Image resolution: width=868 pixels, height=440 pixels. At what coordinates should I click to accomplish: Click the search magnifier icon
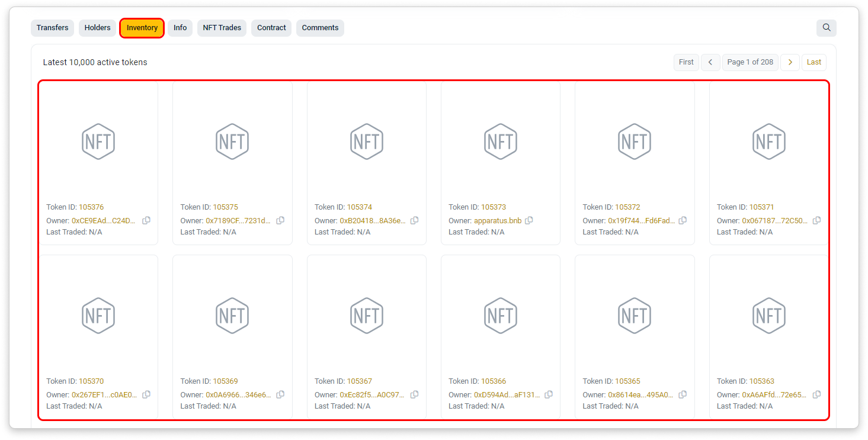click(x=826, y=27)
